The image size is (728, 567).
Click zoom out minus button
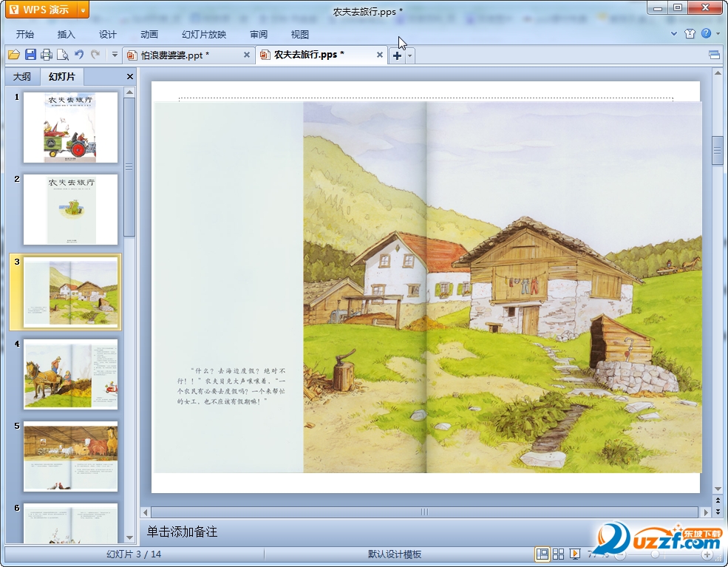tap(621, 554)
